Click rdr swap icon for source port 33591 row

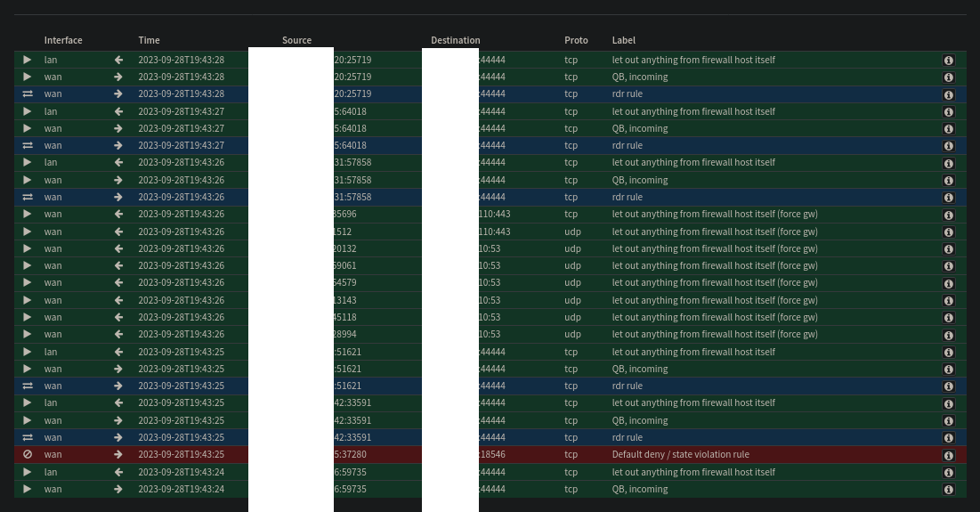(x=28, y=437)
